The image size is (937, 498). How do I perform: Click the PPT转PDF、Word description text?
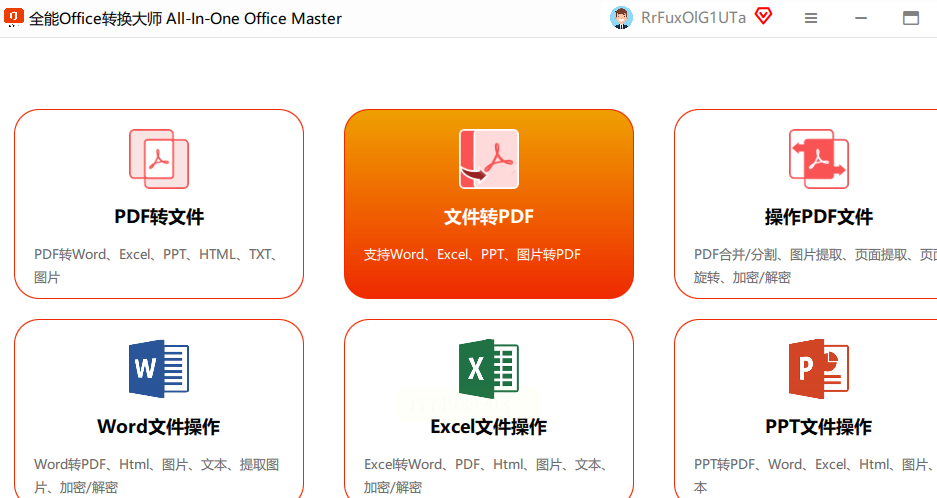(815, 476)
